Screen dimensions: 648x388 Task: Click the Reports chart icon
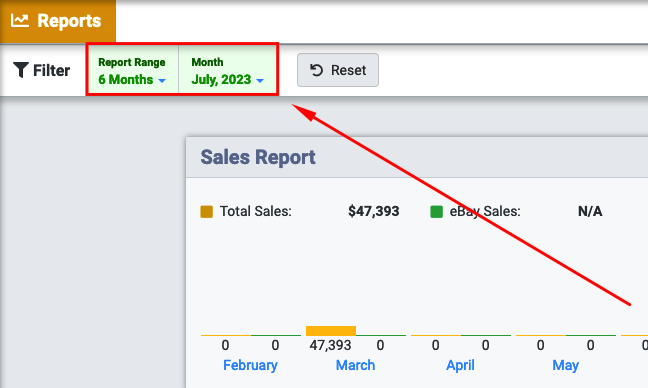click(x=20, y=20)
